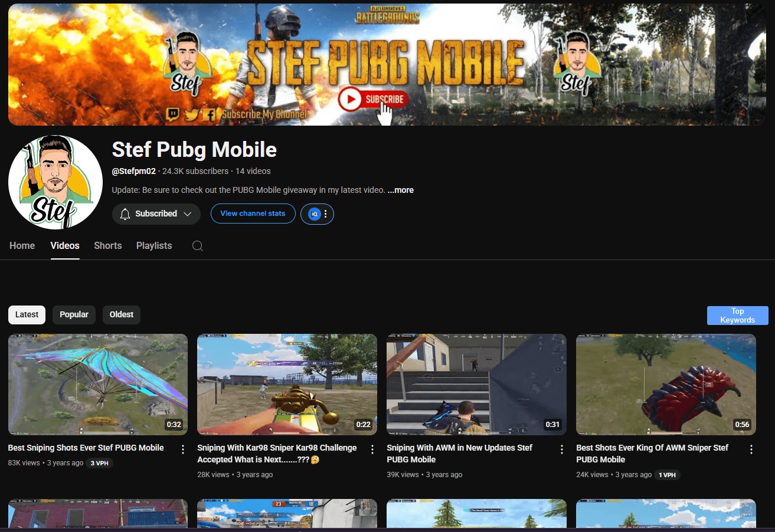
Task: Open the Best Sniping Shots Ever title link
Action: tap(86, 448)
